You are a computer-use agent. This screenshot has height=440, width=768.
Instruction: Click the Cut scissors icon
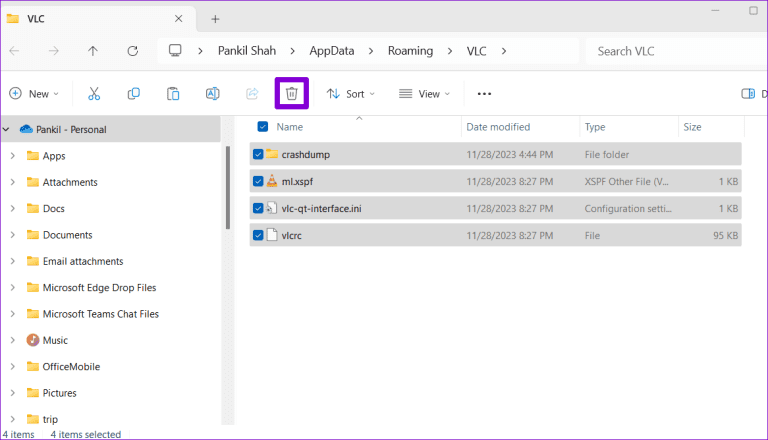(x=94, y=93)
